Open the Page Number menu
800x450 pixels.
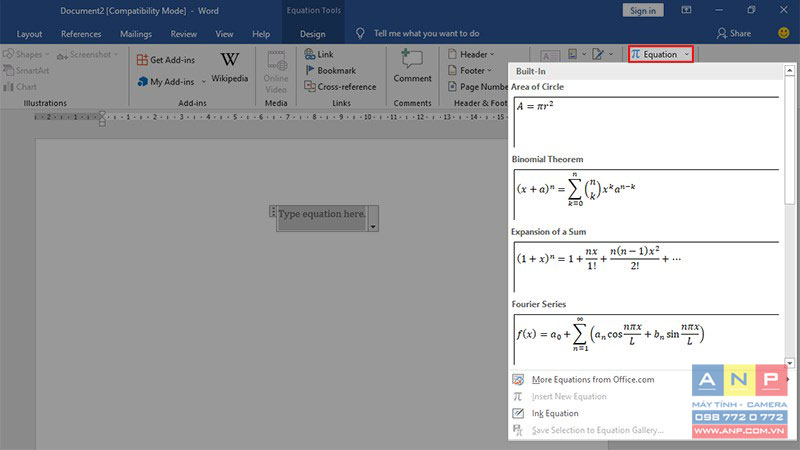click(x=478, y=87)
